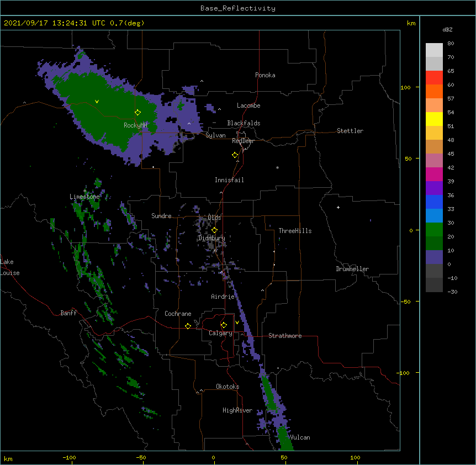Viewport: 476px width, 465px height.
Task: Click the Drumheller label
Action: coord(352,269)
